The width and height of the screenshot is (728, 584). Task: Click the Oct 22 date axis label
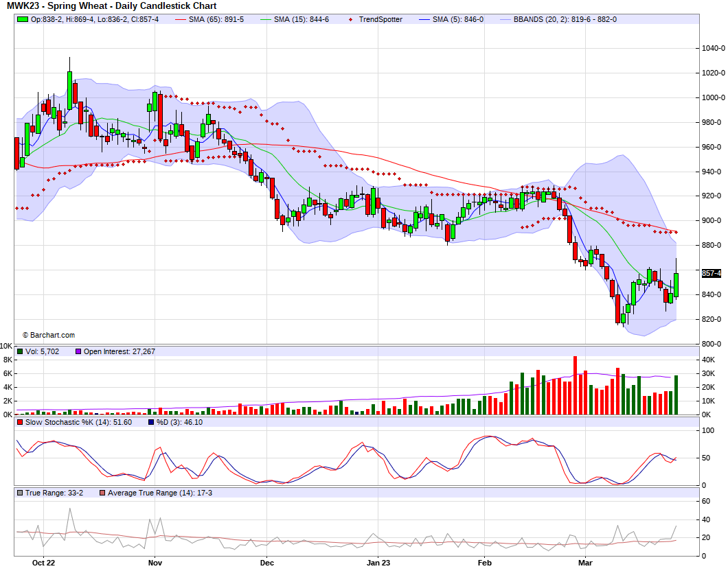[44, 563]
